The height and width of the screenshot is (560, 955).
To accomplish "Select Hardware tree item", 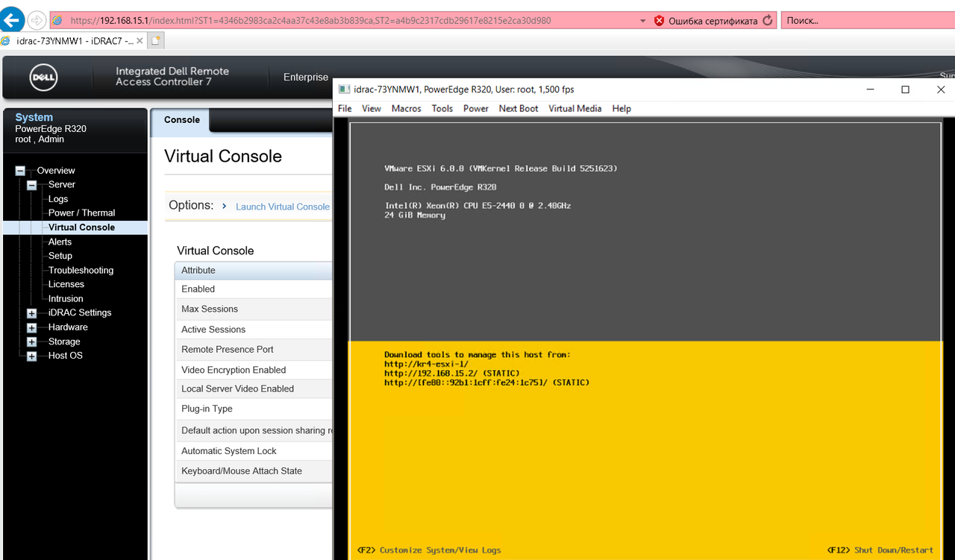I will coord(68,327).
